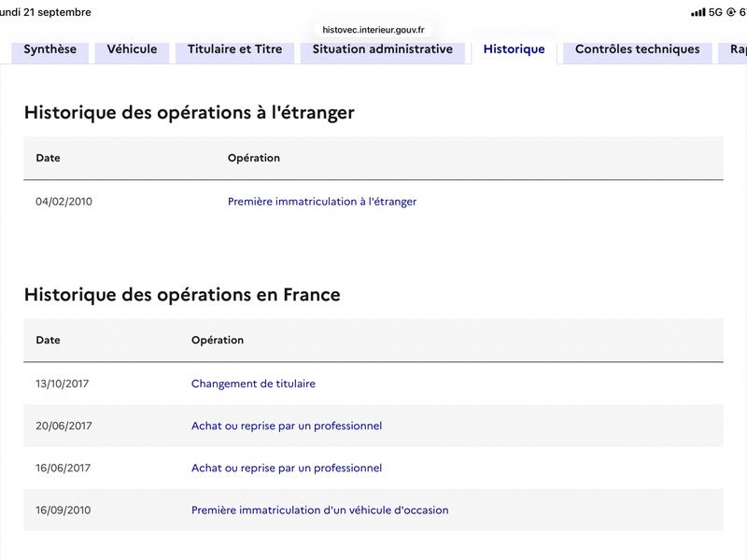The image size is (747, 560).
Task: Open the Changement de titulaire entry
Action: tap(253, 384)
